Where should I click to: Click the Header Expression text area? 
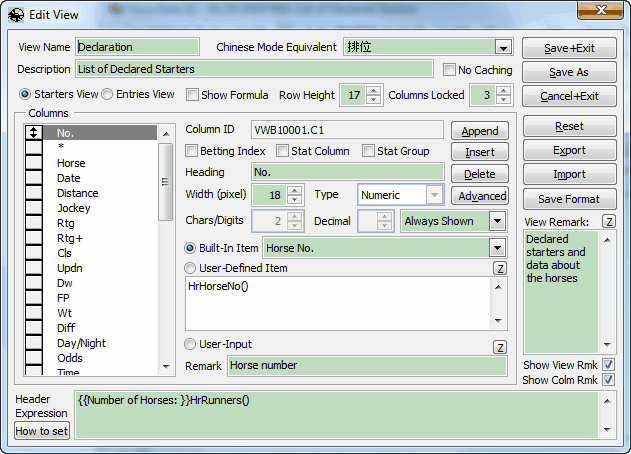336,415
